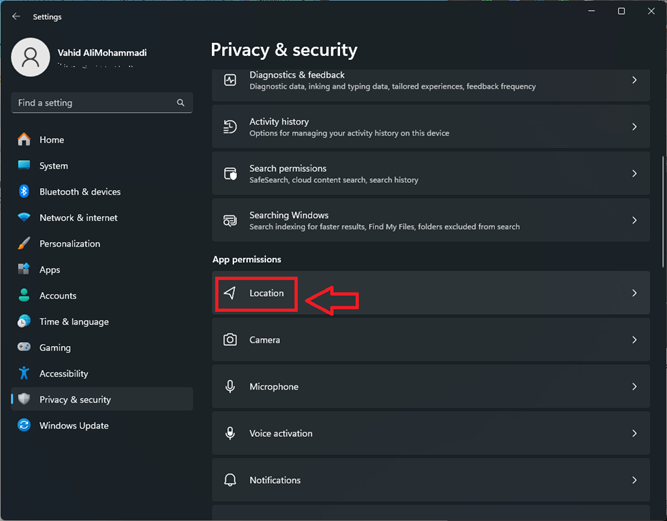Image resolution: width=667 pixels, height=521 pixels.
Task: Open Location settings via its chevron
Action: pyautogui.click(x=634, y=293)
